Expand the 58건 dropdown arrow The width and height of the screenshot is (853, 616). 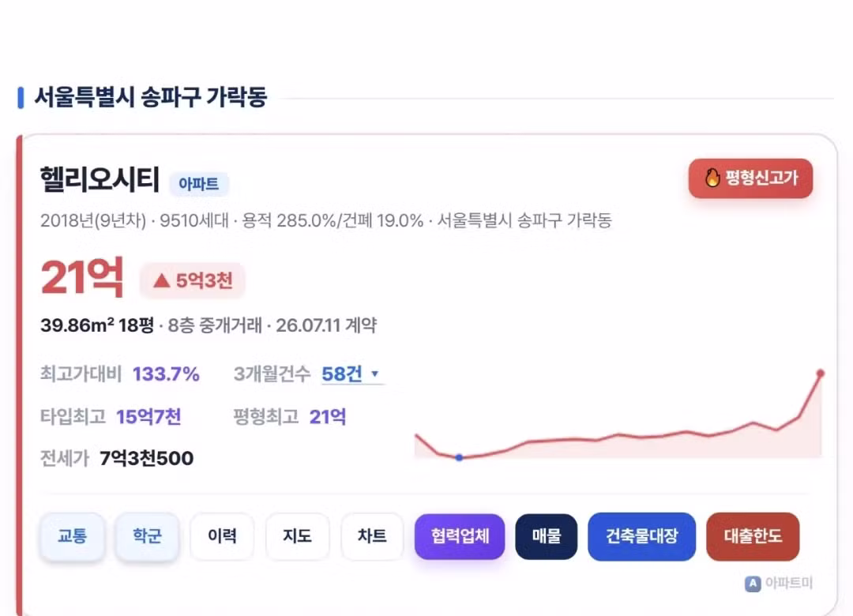coord(374,374)
